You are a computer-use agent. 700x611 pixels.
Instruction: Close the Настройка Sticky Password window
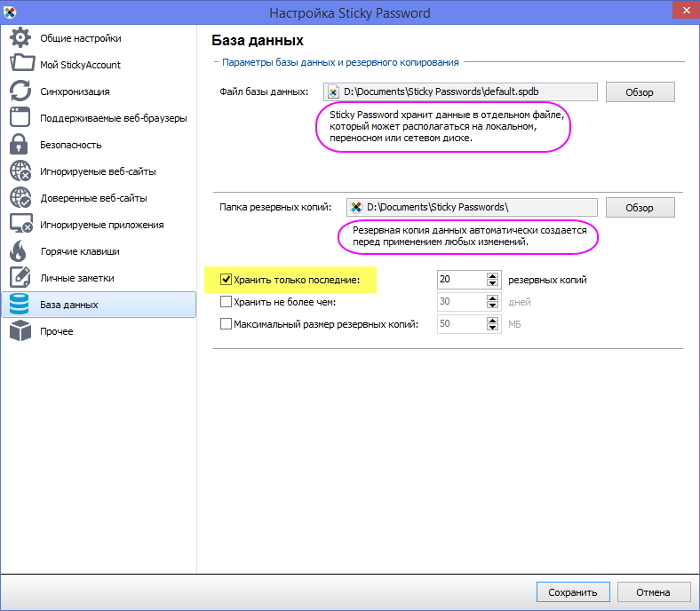686,10
